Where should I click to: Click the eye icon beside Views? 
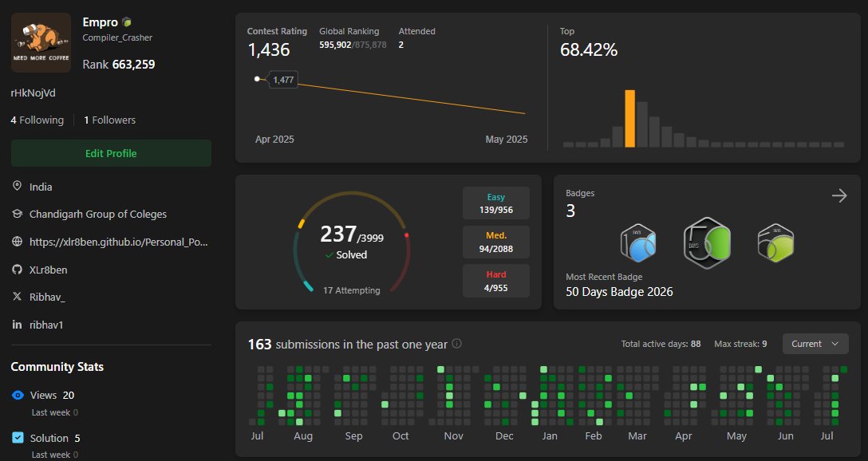point(18,395)
